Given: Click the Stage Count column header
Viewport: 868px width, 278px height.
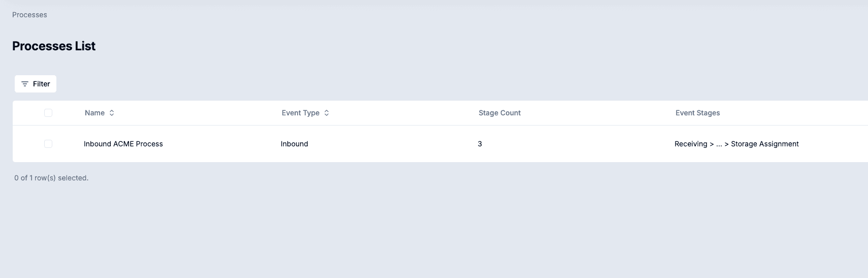Looking at the screenshot, I should pyautogui.click(x=499, y=113).
